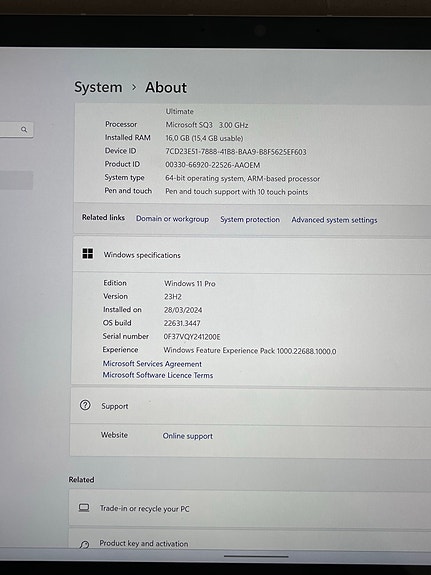Click the Trade-in laptop icon
Image resolution: width=431 pixels, height=575 pixels.
84,508
